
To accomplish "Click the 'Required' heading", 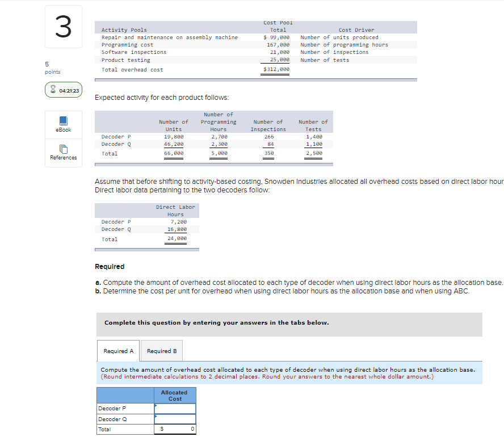I will pyautogui.click(x=110, y=266).
